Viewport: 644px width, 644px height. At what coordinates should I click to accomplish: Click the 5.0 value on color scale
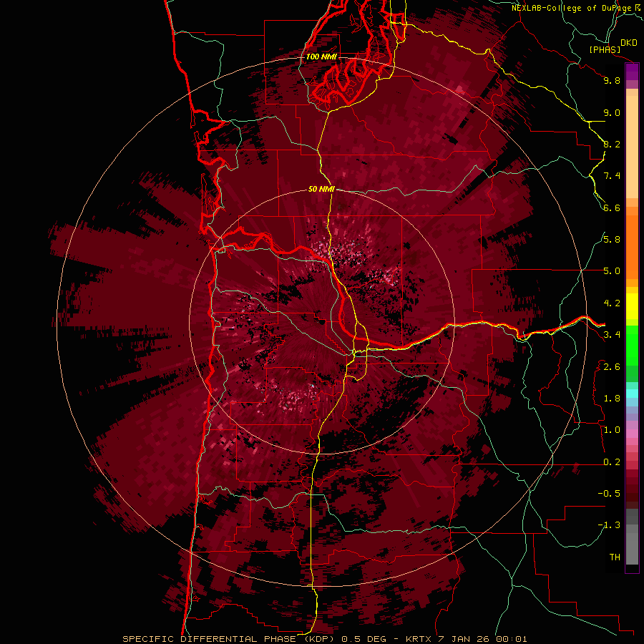coord(612,271)
